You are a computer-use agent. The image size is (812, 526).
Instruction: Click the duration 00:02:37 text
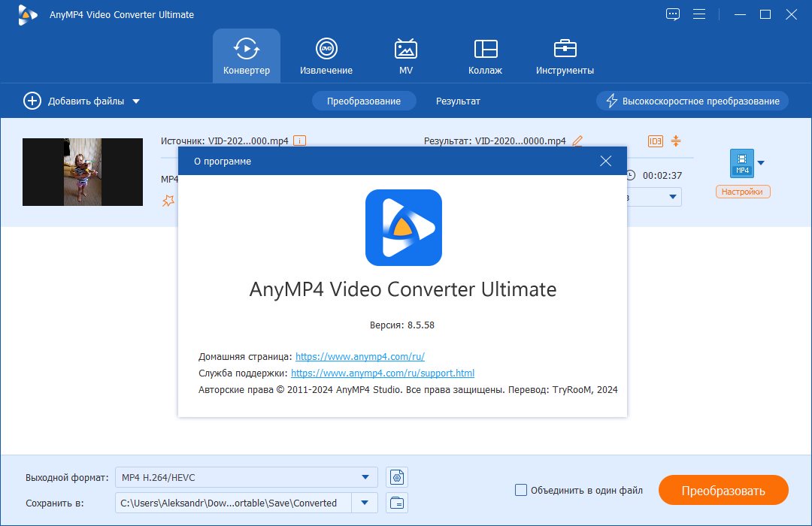tap(662, 176)
